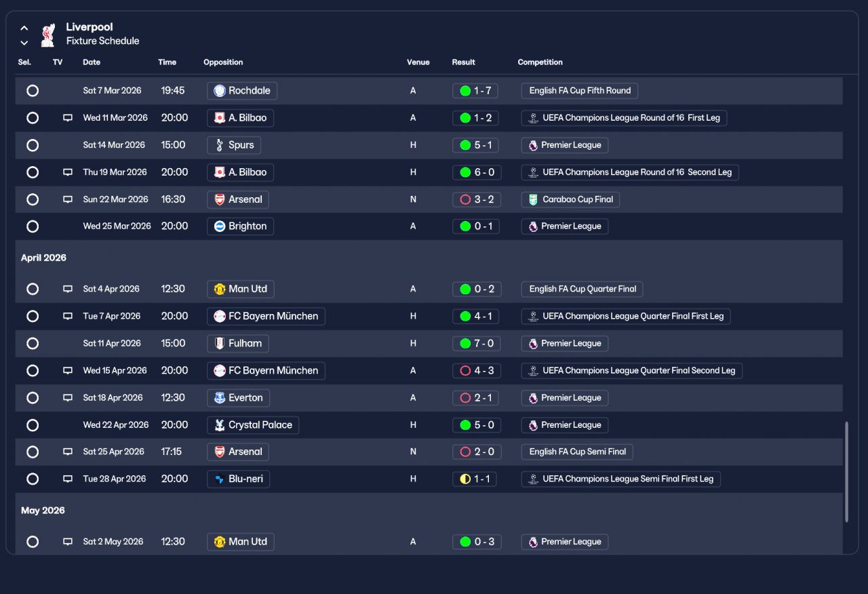Viewport: 868px width, 594px height.
Task: Open the English FA Cup Semi Final competition link
Action: coord(577,452)
